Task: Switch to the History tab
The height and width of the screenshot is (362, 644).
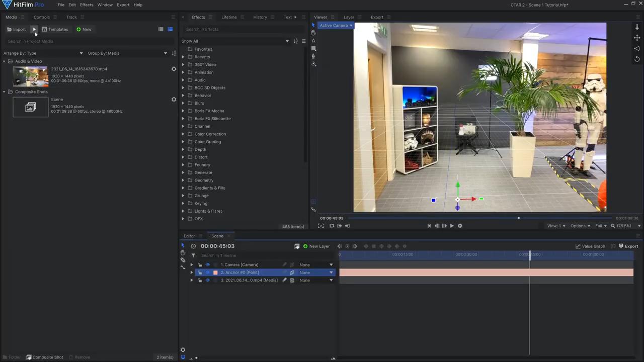Action: click(x=260, y=17)
